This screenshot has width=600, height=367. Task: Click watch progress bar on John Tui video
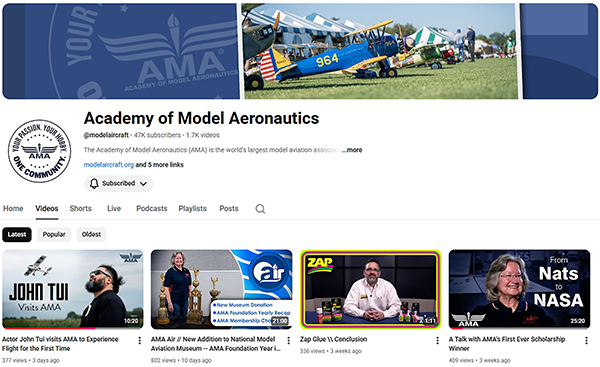[73, 328]
